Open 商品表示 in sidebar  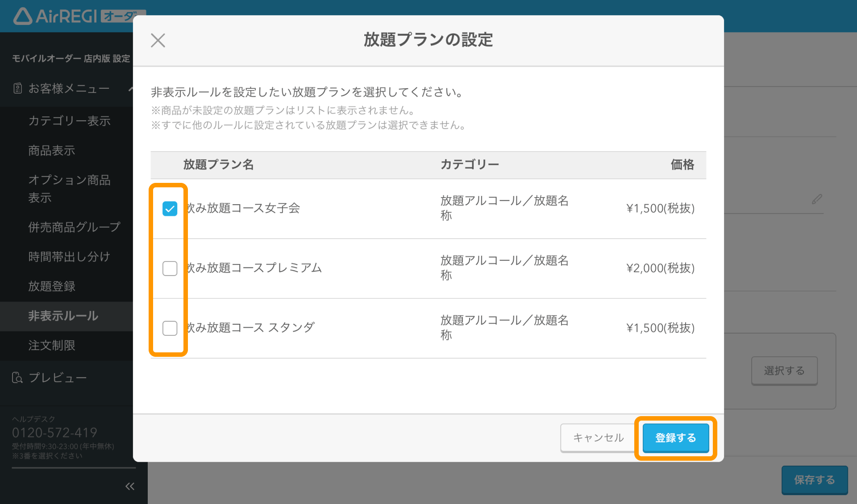[x=52, y=150]
